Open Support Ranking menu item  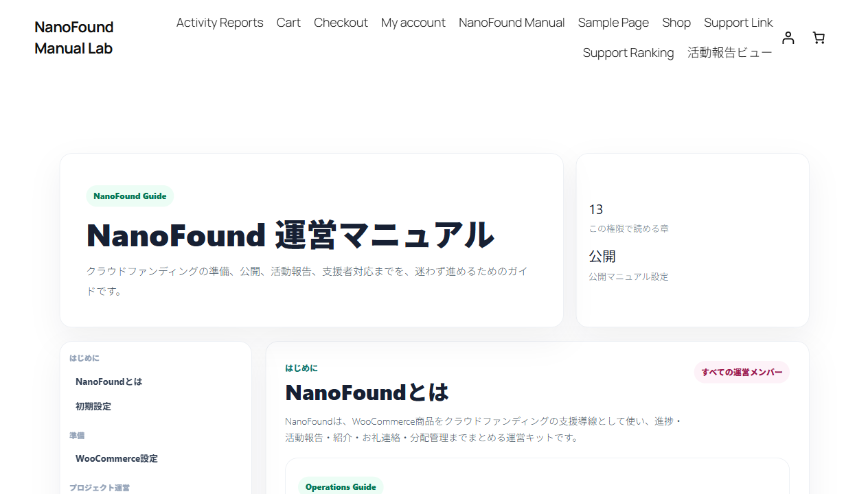(x=628, y=53)
